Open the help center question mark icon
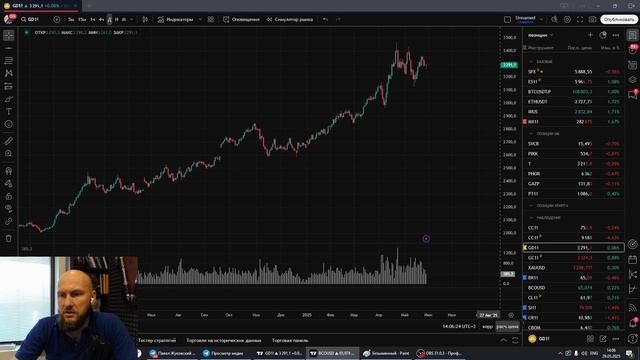Screen dimensions: 640x360 [633, 338]
